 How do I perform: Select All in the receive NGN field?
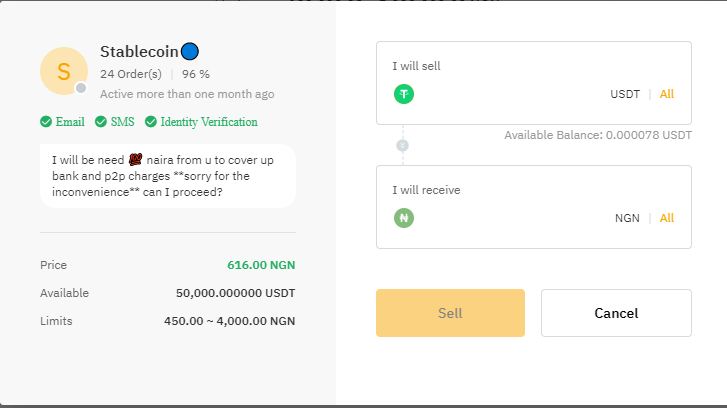[667, 218]
